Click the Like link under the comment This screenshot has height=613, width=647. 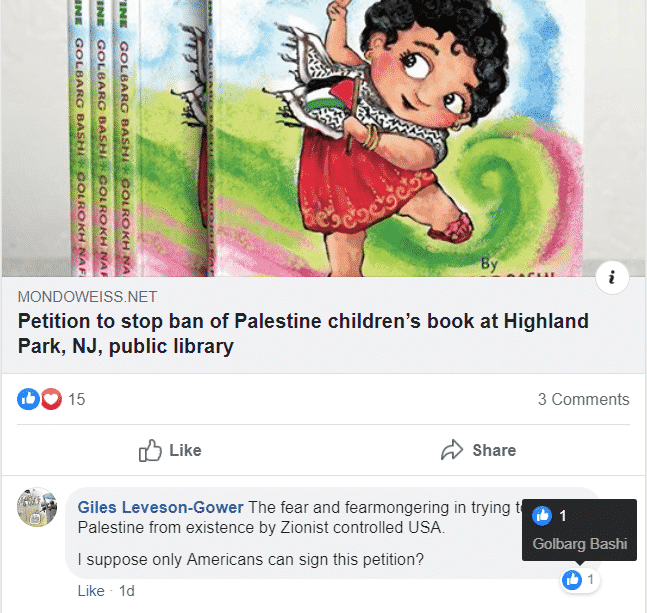(91, 591)
